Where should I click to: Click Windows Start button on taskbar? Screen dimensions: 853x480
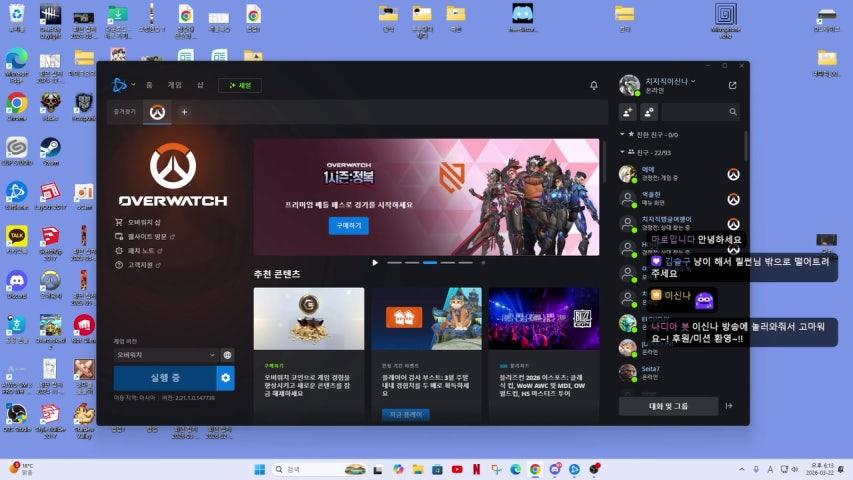coord(259,469)
